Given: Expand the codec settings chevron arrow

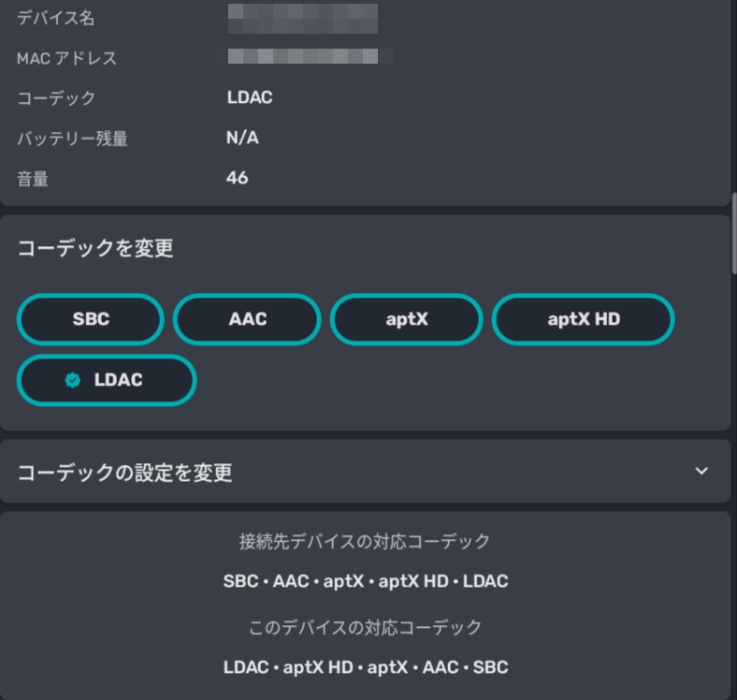Looking at the screenshot, I should point(701,471).
